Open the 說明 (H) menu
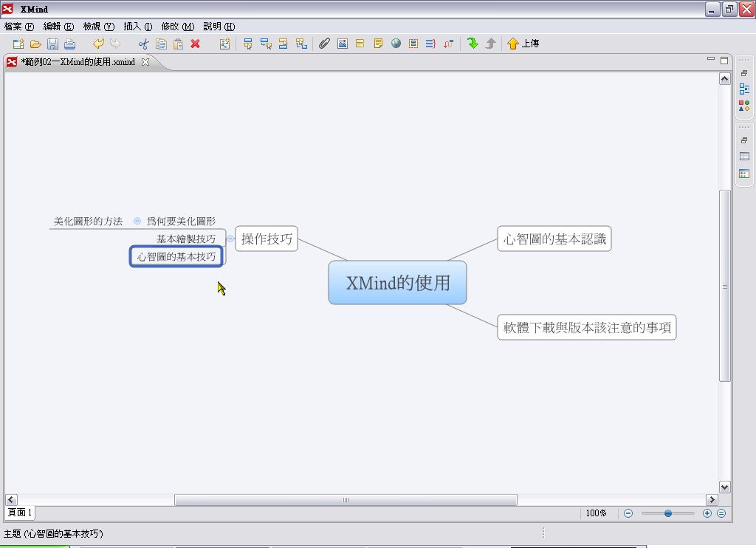The width and height of the screenshot is (756, 548). [x=219, y=27]
